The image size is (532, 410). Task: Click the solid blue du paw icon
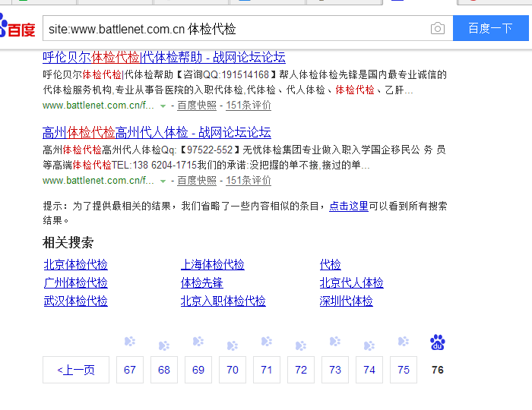point(438,342)
